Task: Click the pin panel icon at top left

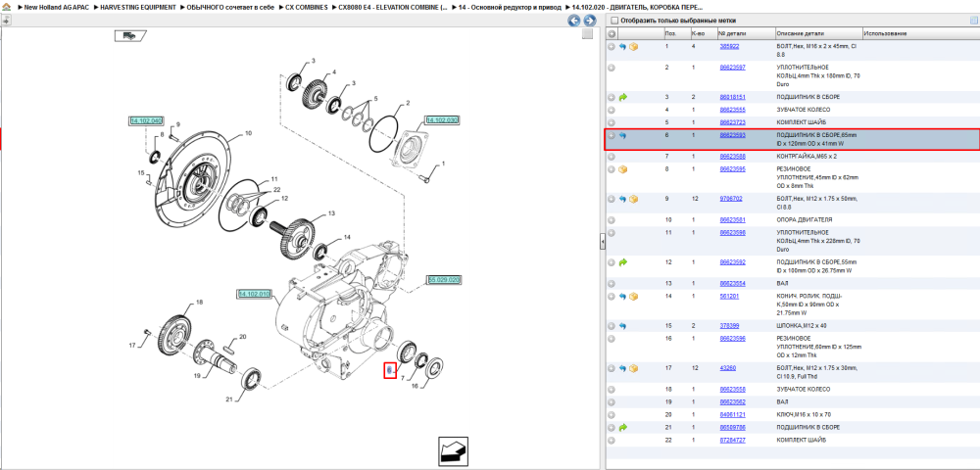Action: click(x=6, y=20)
